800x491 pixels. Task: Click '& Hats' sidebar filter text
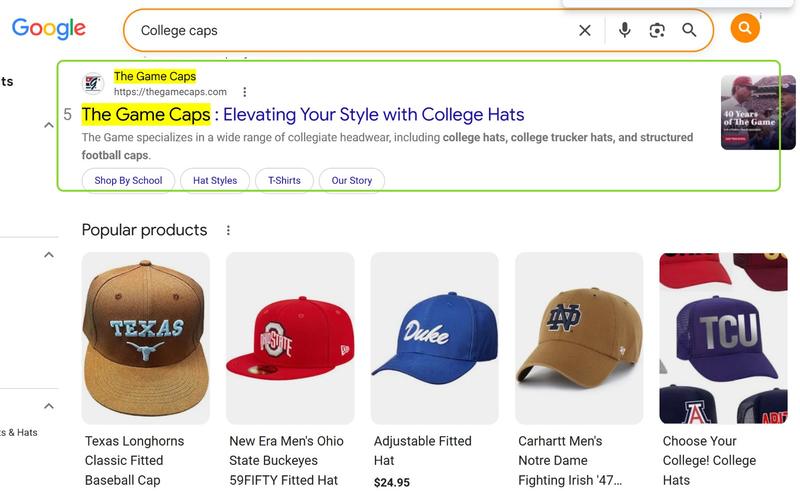tap(19, 432)
